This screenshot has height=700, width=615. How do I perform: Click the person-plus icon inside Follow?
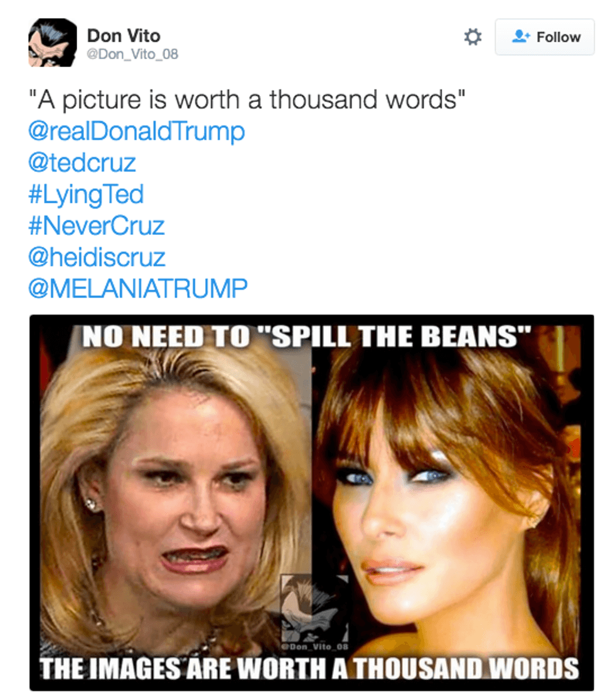tap(520, 36)
